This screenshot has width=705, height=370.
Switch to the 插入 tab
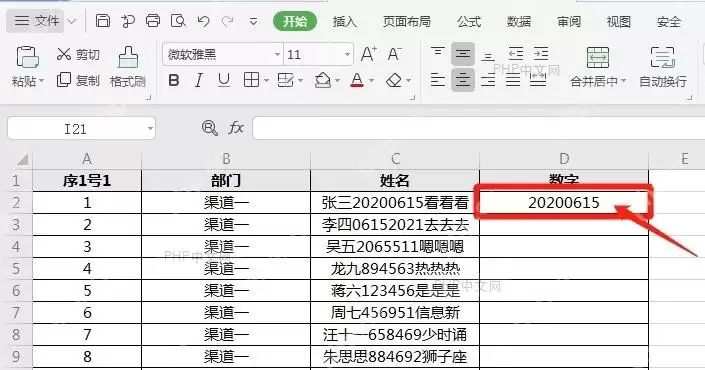[344, 22]
